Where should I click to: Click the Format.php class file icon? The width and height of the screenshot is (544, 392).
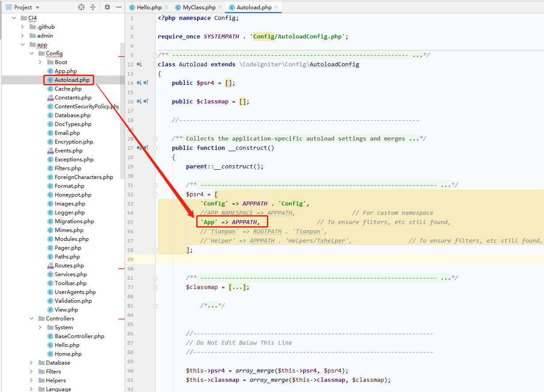[50, 186]
